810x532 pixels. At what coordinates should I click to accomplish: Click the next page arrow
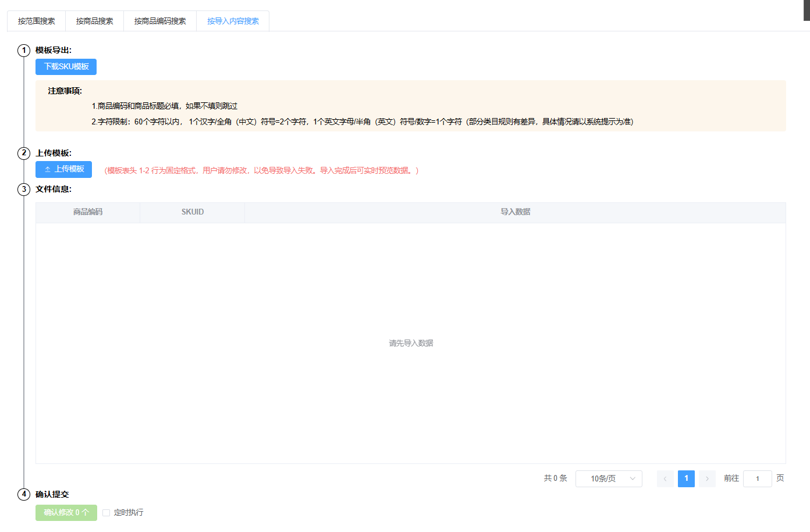[x=707, y=479]
